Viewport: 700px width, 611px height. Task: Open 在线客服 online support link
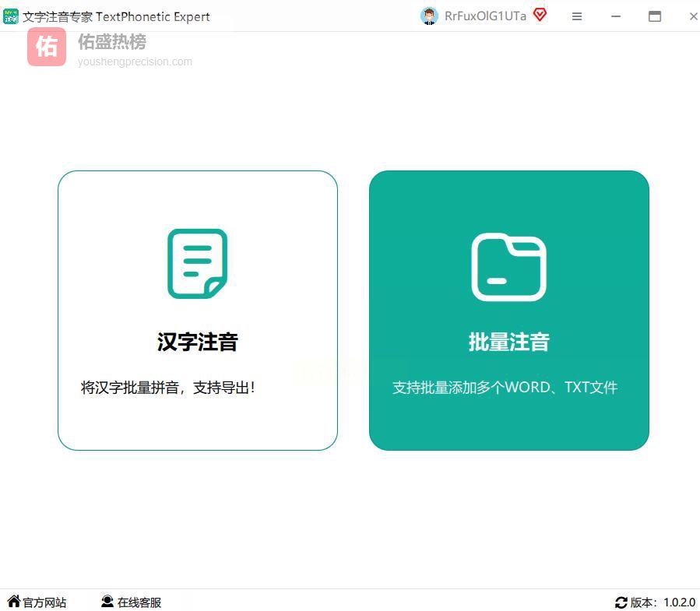[139, 602]
